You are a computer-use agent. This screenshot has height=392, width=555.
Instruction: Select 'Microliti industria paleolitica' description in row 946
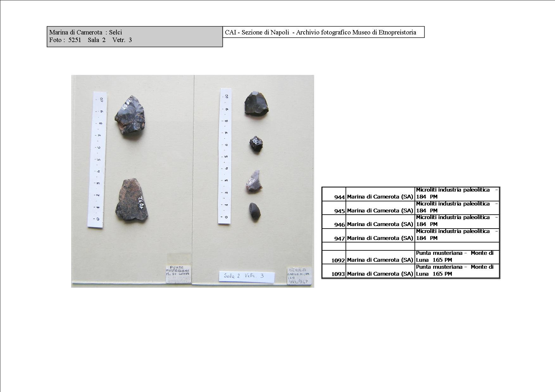[x=457, y=221]
